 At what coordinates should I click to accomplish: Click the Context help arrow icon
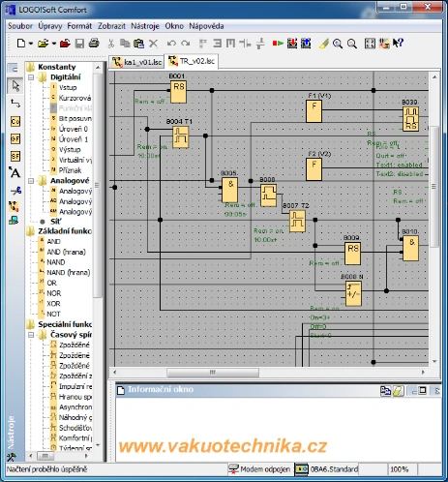[x=398, y=43]
